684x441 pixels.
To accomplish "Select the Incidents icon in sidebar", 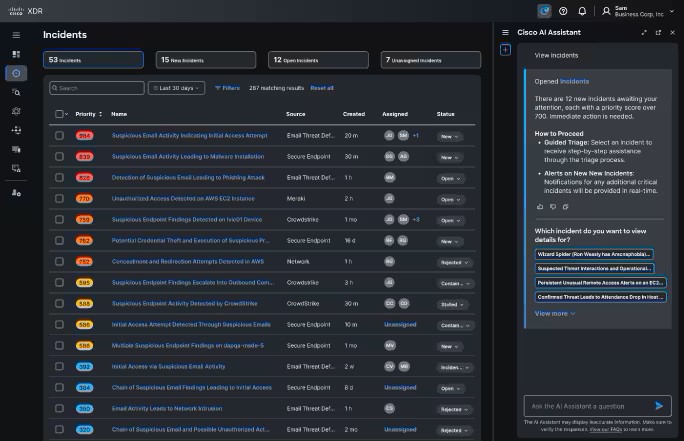I will (x=16, y=73).
